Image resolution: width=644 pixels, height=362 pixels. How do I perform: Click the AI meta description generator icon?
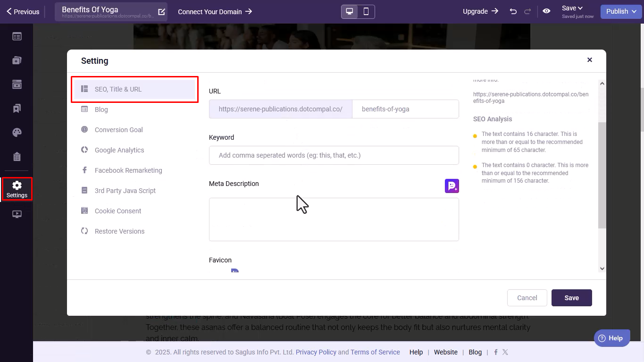pos(452,186)
